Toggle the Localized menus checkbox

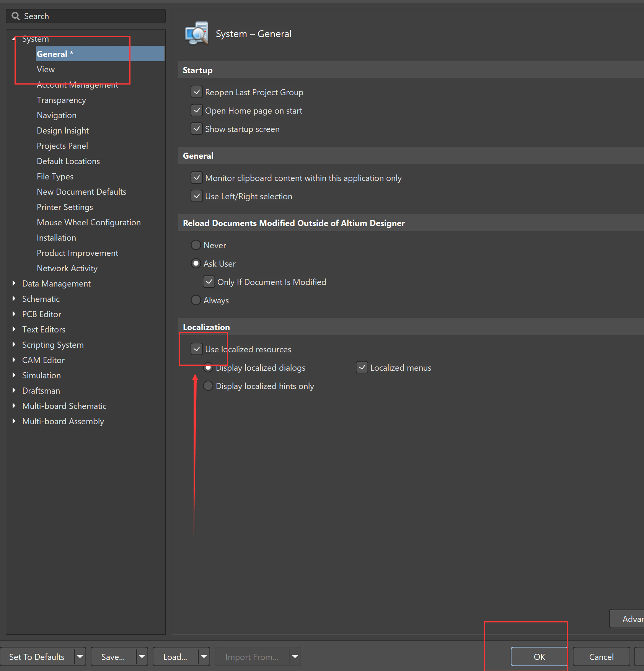362,368
